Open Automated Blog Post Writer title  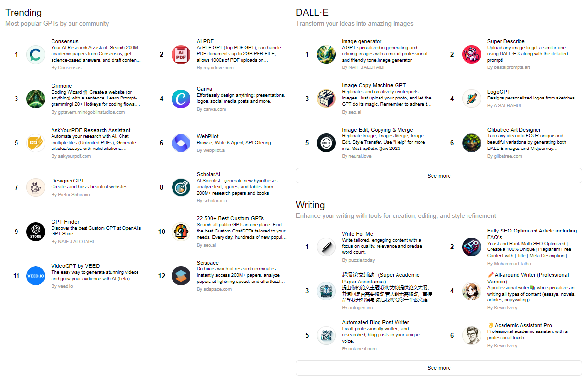click(375, 322)
